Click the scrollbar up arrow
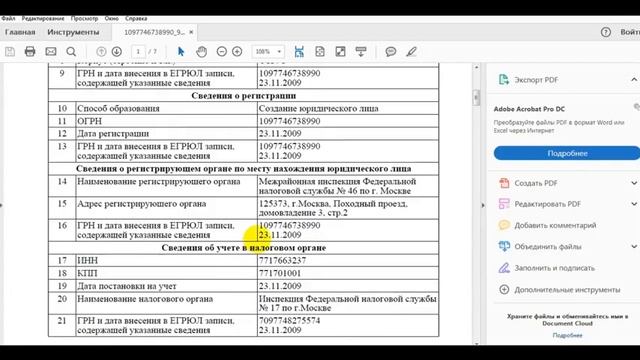 476,67
